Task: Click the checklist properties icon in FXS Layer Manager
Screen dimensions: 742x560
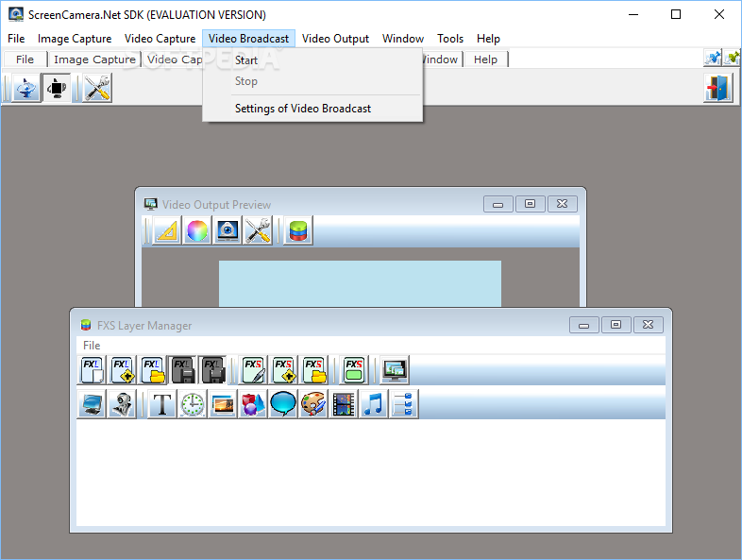Action: (x=404, y=404)
